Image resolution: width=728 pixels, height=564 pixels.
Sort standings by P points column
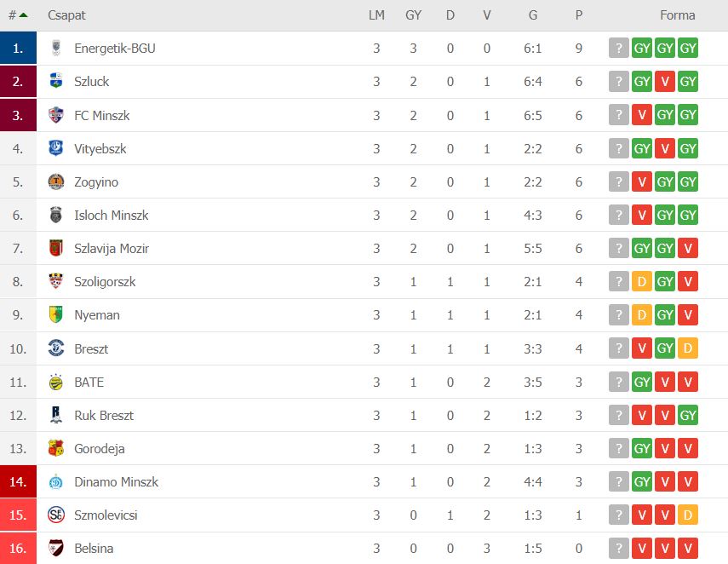point(578,15)
